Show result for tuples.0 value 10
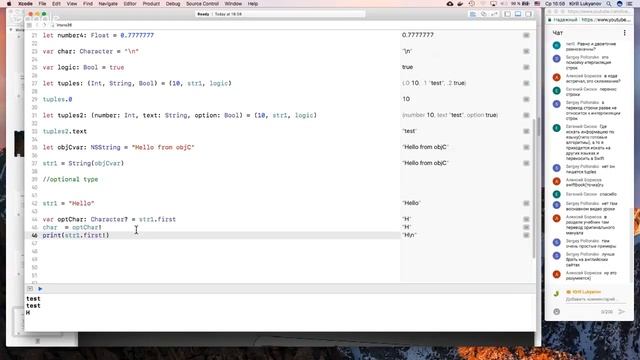Image resolution: width=640 pixels, height=360 pixels. (527, 99)
